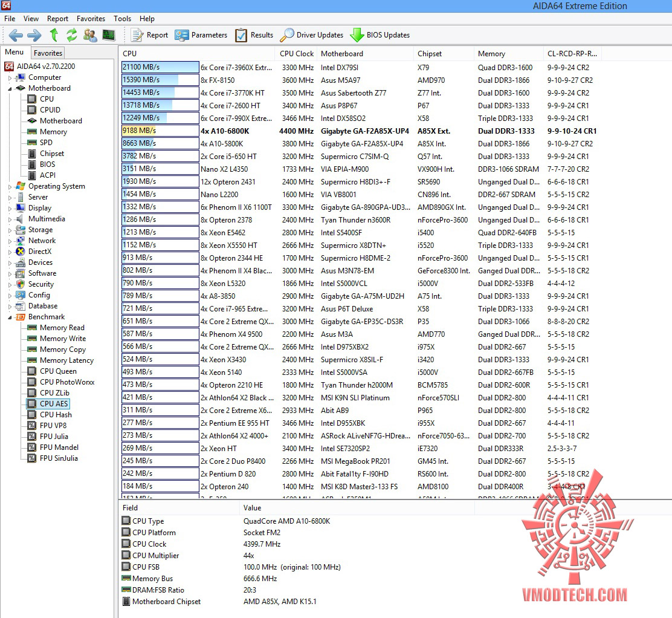Select the SPD tree item

click(46, 142)
